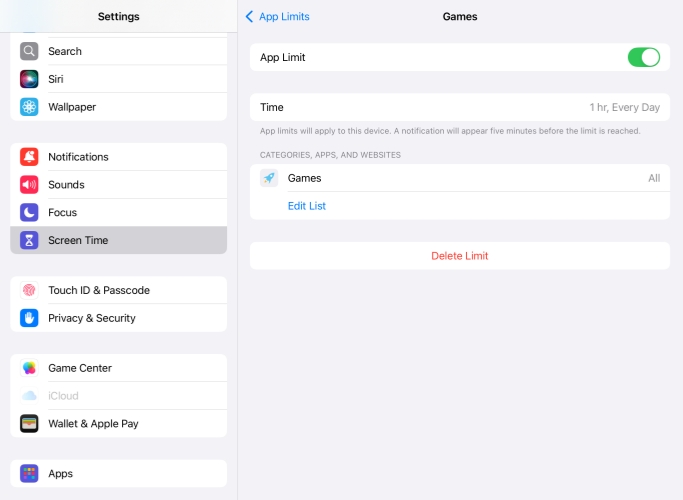Open Siri settings
683x500 pixels.
[x=118, y=79]
